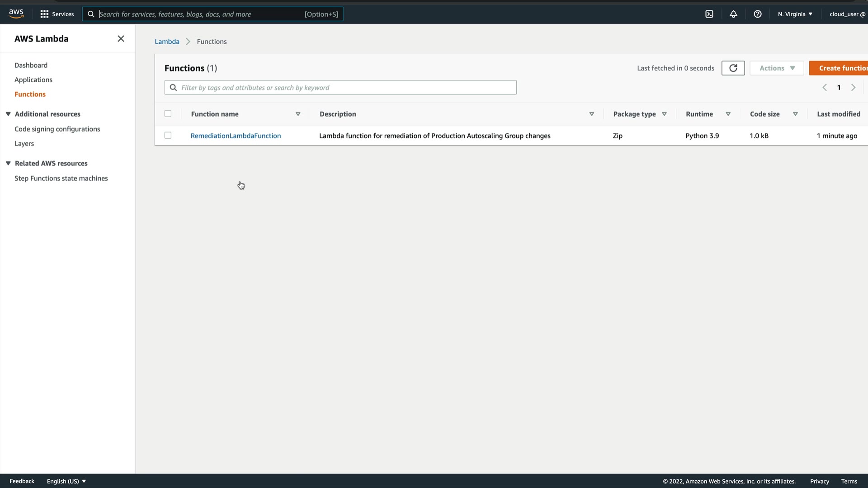Open N. Virginia region selector
Screen dimensions: 868x488
tap(795, 14)
